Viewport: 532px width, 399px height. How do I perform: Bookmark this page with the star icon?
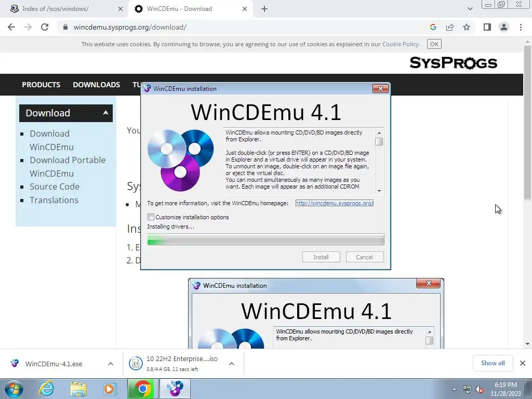pos(467,27)
